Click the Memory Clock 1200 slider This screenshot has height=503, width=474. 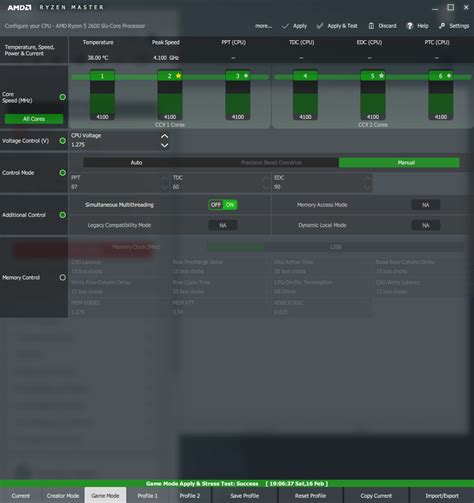point(335,247)
